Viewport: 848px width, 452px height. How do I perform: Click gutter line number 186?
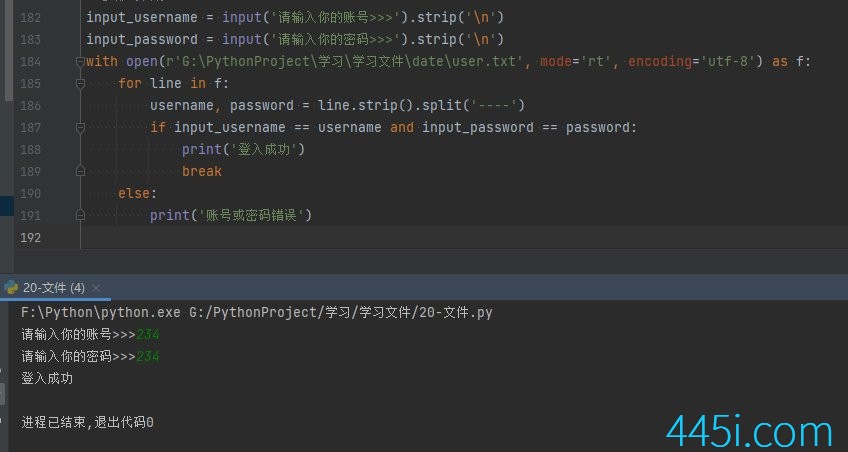(30, 105)
